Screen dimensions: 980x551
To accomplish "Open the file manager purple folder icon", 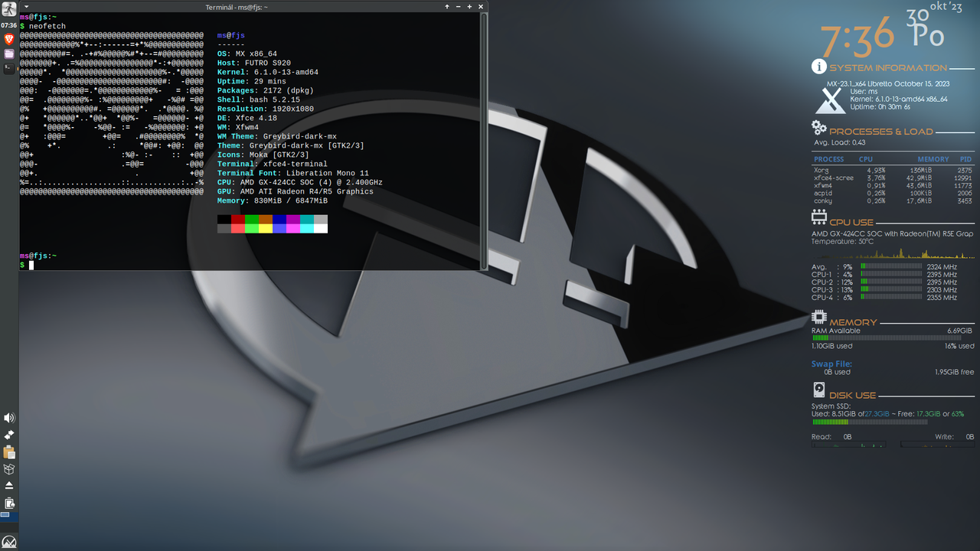I will [x=9, y=54].
